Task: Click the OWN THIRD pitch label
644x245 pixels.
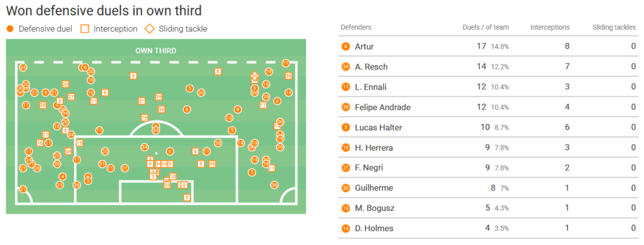Action: [156, 52]
